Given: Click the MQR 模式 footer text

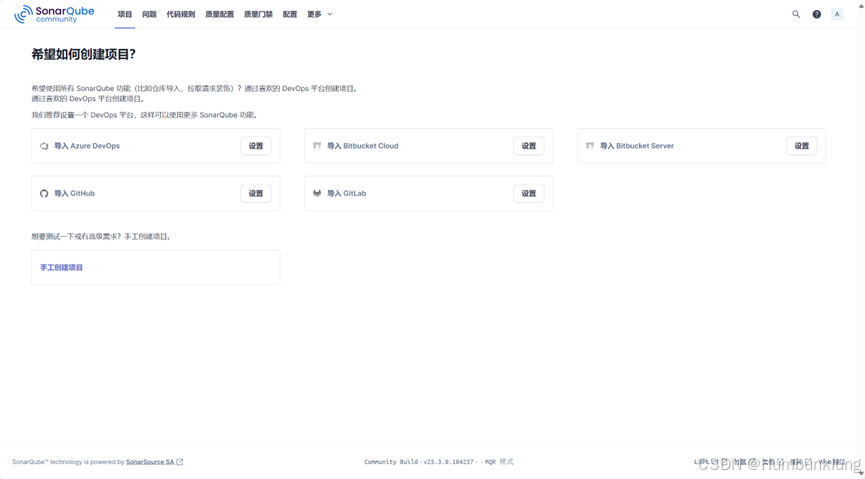Looking at the screenshot, I should (x=499, y=462).
